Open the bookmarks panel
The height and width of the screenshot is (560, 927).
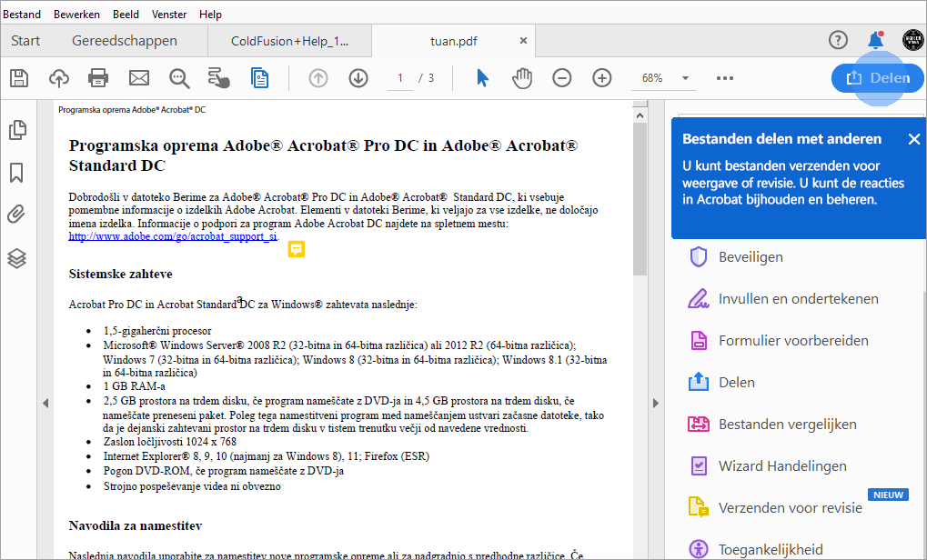point(16,173)
